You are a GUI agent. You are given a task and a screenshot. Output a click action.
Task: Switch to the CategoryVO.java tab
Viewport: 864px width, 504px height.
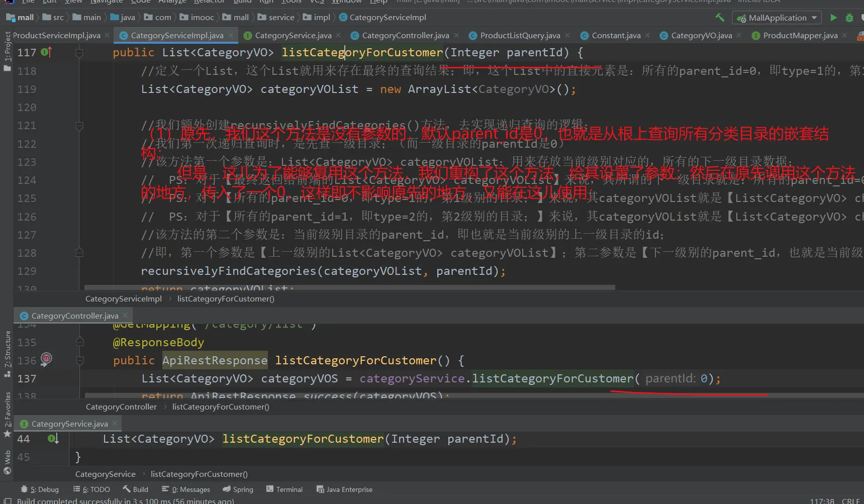point(701,35)
